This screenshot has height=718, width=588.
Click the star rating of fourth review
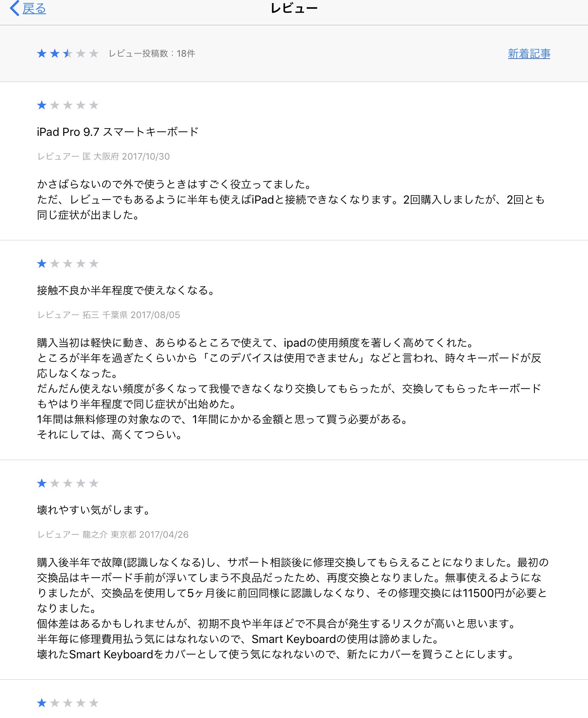pyautogui.click(x=68, y=703)
